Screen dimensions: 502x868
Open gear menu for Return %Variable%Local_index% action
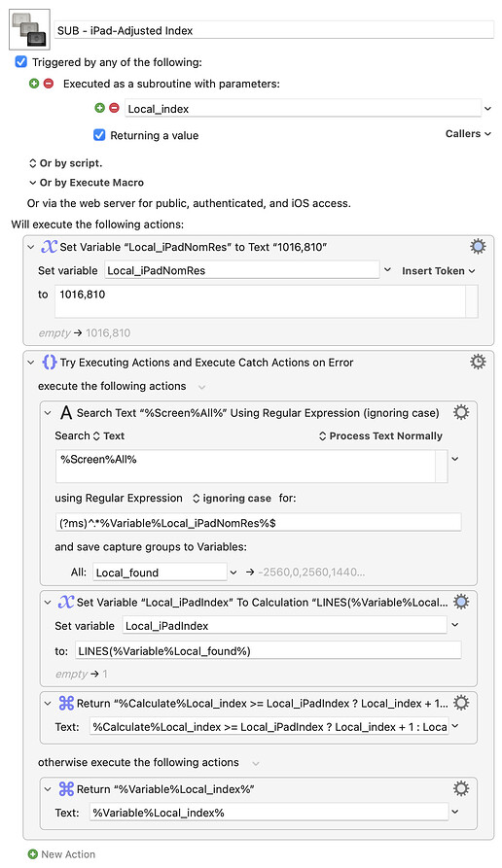pyautogui.click(x=461, y=789)
